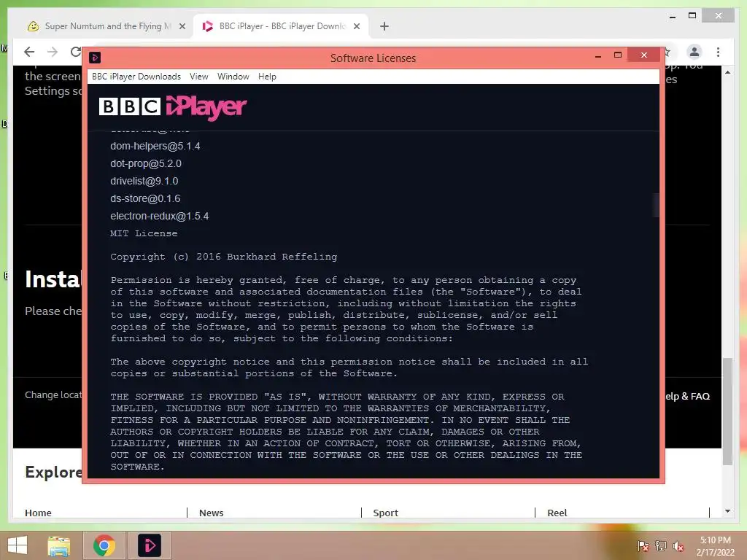
Task: Switch to Chrome from the taskbar
Action: [x=104, y=545]
